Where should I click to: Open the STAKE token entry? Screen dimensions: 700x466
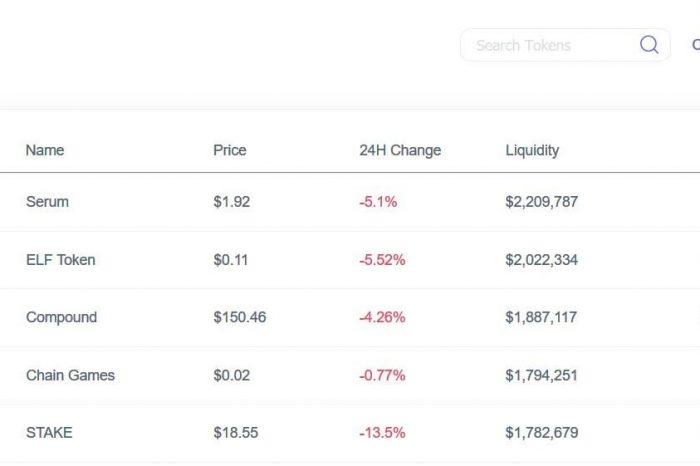tap(49, 433)
